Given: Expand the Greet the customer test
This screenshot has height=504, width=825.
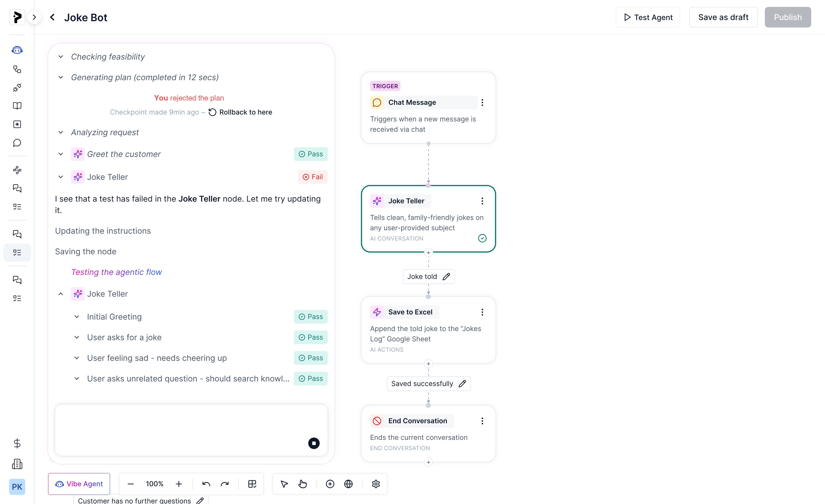Looking at the screenshot, I should pyautogui.click(x=61, y=154).
